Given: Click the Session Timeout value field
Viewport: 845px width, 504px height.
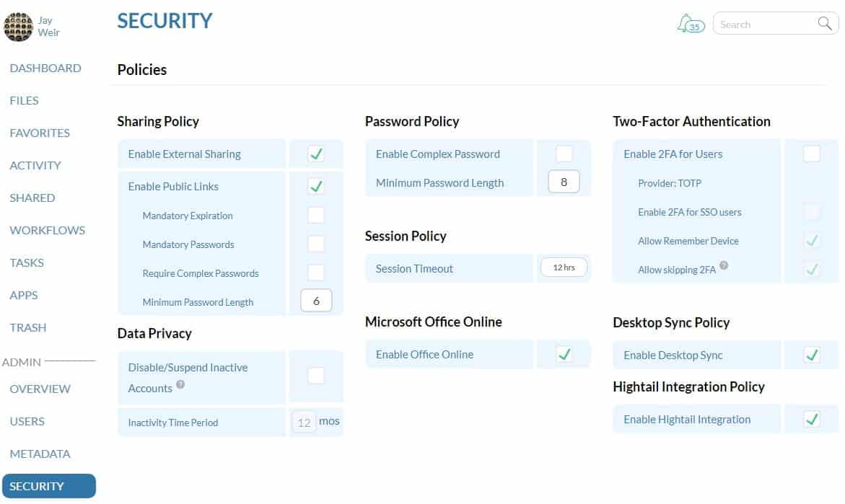Looking at the screenshot, I should coord(564,267).
